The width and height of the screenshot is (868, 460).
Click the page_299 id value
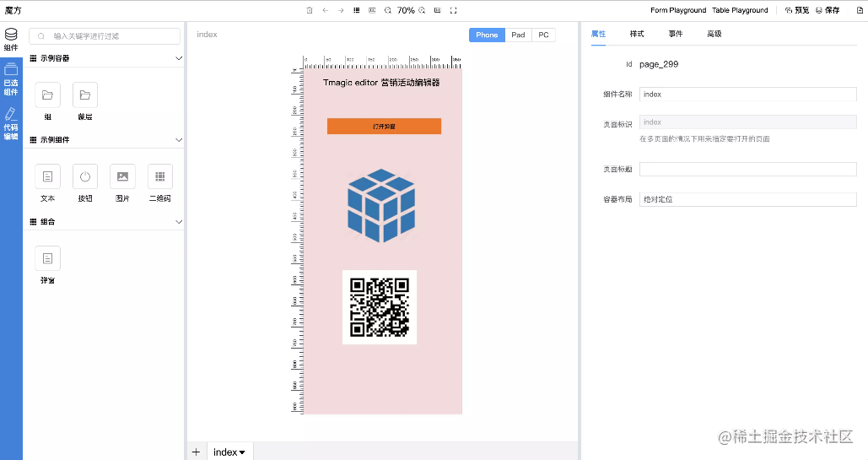(x=659, y=64)
